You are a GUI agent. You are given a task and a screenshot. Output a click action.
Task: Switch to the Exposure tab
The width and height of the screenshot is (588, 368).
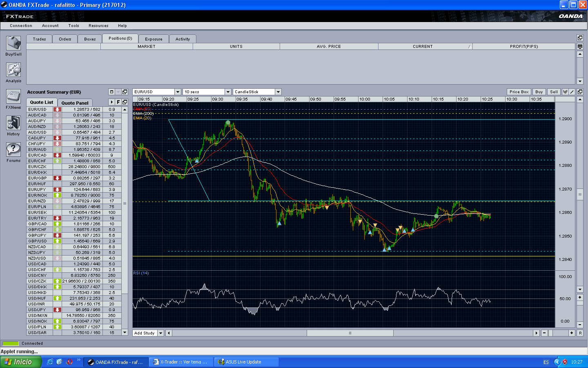[154, 39]
